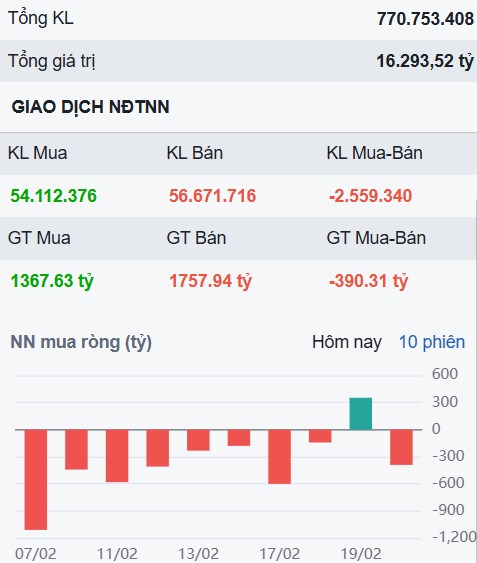The height and width of the screenshot is (563, 477).
Task: Select buy volume 54.112.376
Action: coord(54,196)
